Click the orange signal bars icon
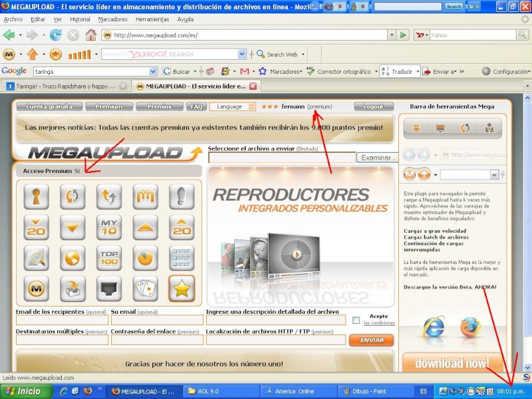 tap(79, 55)
